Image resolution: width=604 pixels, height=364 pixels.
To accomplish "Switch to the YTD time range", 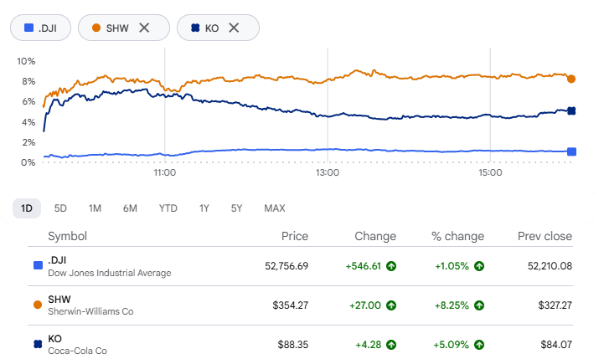I will [168, 208].
